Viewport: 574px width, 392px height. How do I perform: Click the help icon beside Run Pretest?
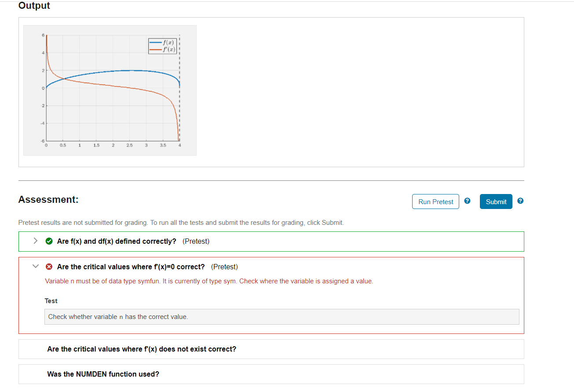click(x=468, y=201)
